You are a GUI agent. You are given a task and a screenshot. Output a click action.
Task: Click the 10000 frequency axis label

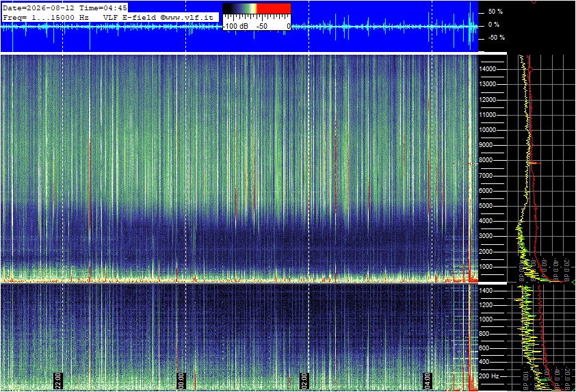point(488,130)
